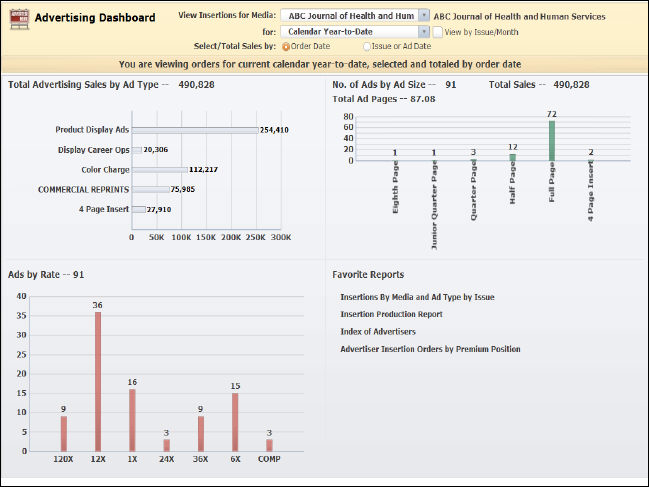Viewport: 649px width, 487px height.
Task: Expand the Calendar Year-to-Date dropdown arrow
Action: pyautogui.click(x=425, y=32)
